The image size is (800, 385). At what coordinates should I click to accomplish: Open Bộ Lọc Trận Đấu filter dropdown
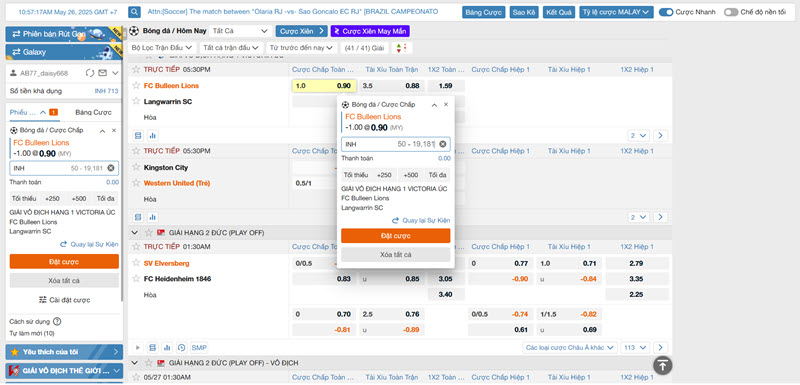pyautogui.click(x=162, y=48)
